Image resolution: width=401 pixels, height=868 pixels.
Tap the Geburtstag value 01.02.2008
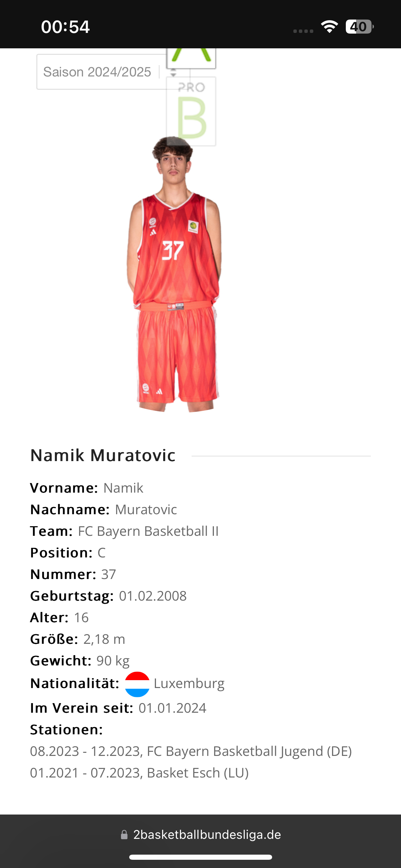(153, 596)
